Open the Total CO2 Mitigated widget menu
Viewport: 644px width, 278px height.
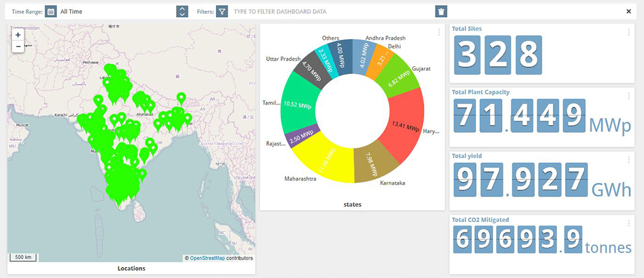pos(628,223)
